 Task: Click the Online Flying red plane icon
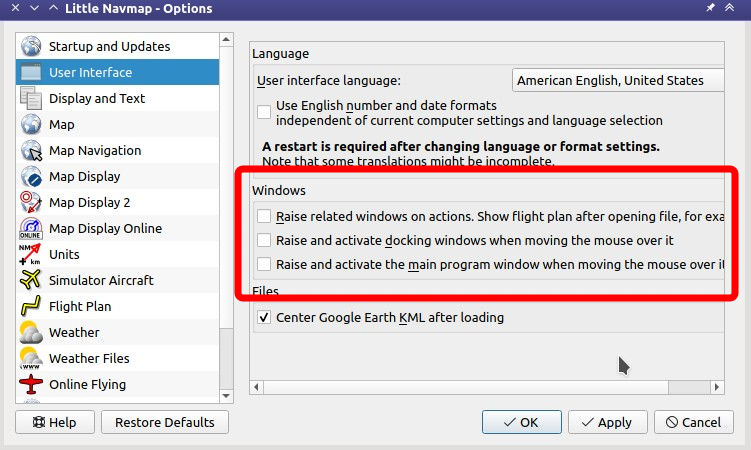tap(31, 384)
